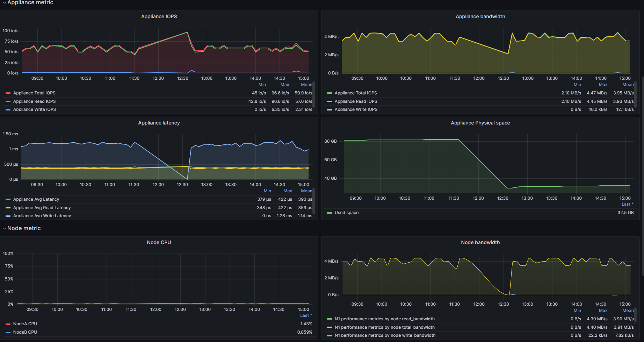The image size is (644, 342).
Task: Open the Node CPU panel title menu
Action: point(159,242)
